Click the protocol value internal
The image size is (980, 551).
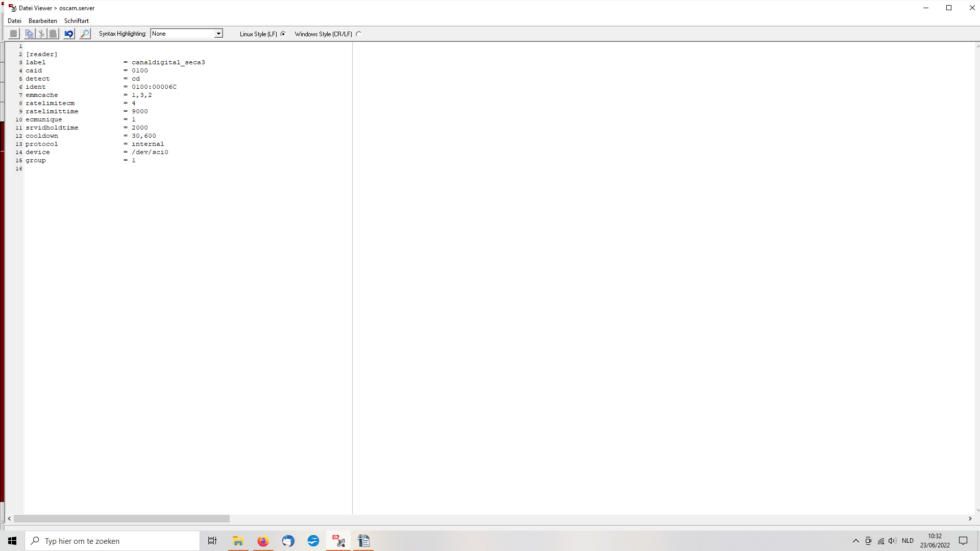tap(148, 144)
